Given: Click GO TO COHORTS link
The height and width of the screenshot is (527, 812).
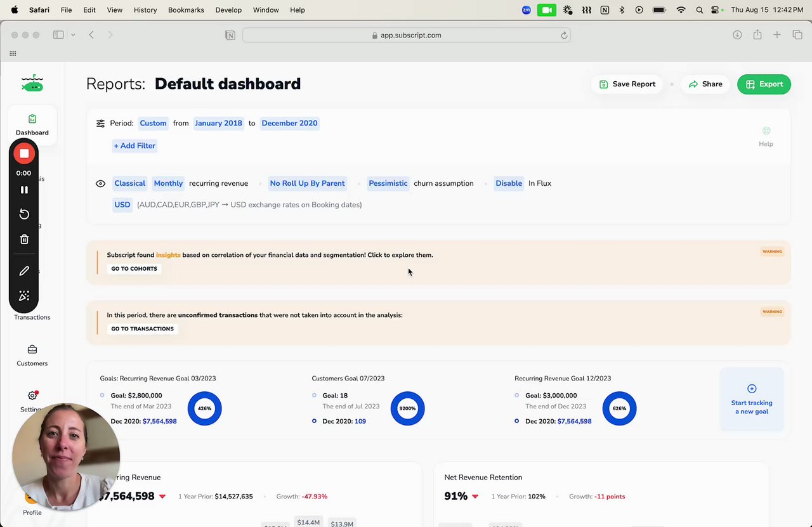Looking at the screenshot, I should click(134, 269).
